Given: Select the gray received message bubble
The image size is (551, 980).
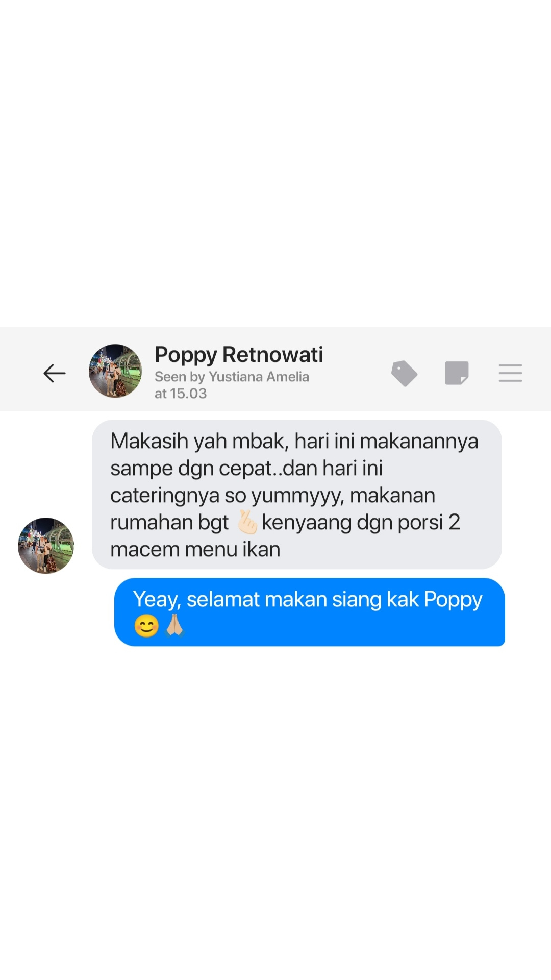Looking at the screenshot, I should [x=297, y=495].
